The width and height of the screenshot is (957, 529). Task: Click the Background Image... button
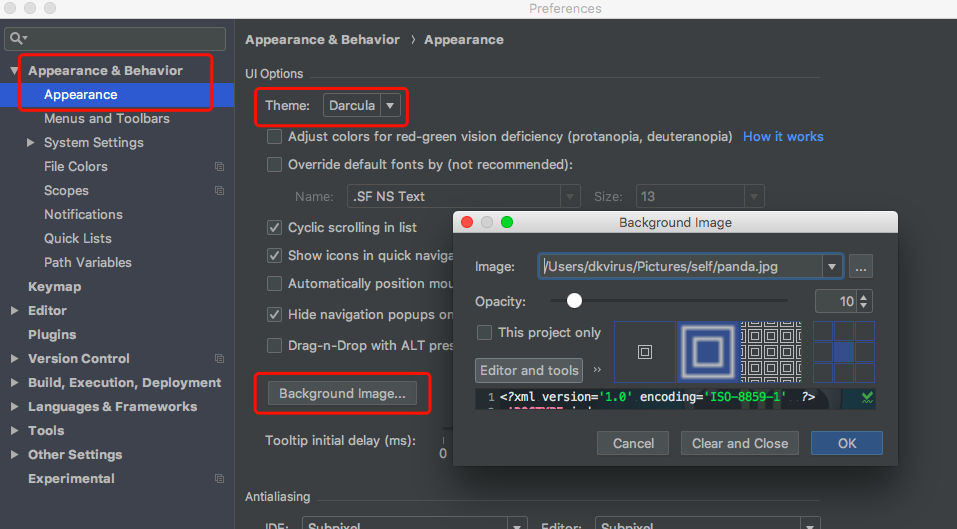(x=342, y=394)
